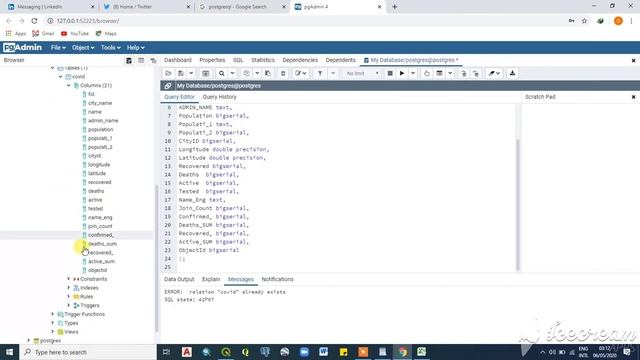Click the connection status icon beside database path
Viewport: 640px width, 360px height.
pos(168,86)
